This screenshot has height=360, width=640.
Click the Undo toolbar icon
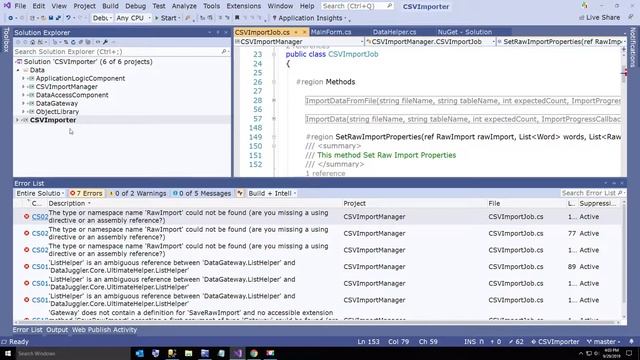(68, 18)
